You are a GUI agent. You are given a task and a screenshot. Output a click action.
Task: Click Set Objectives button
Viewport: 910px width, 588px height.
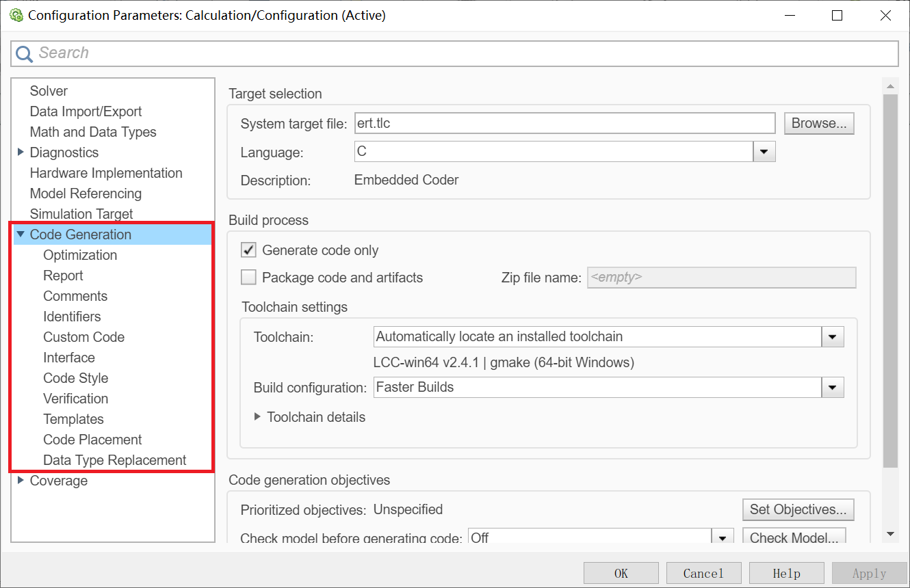(x=798, y=509)
